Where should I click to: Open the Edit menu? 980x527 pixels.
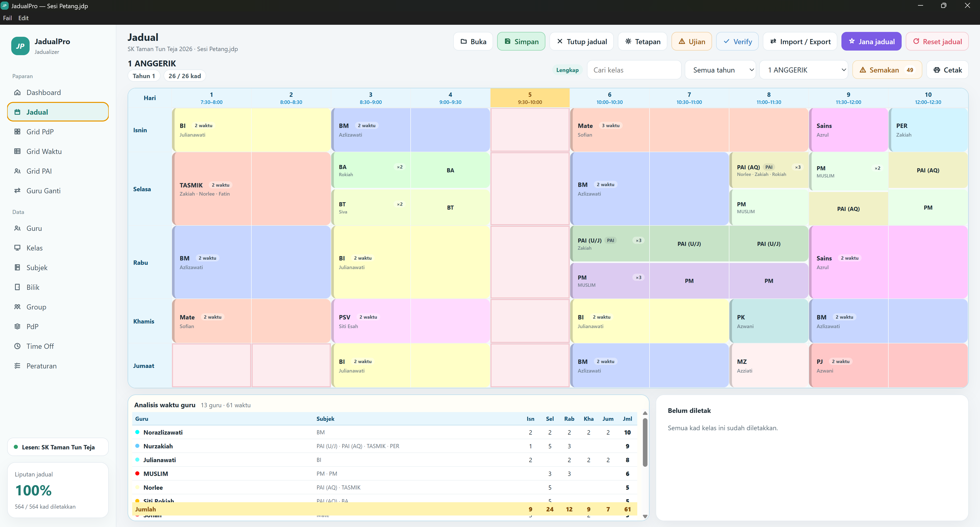click(23, 18)
